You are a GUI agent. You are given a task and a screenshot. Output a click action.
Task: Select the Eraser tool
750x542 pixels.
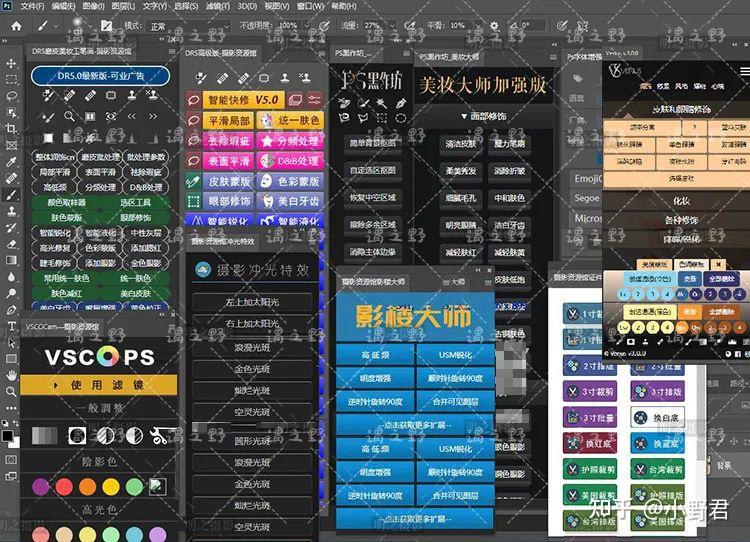[x=11, y=244]
